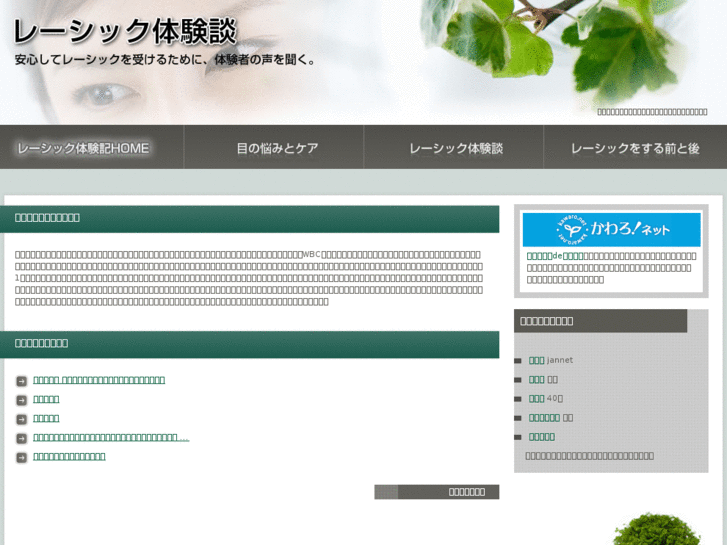Viewport: 727px width, 545px height.
Task: Click the small caption under the ivy leaves
Action: (652, 112)
